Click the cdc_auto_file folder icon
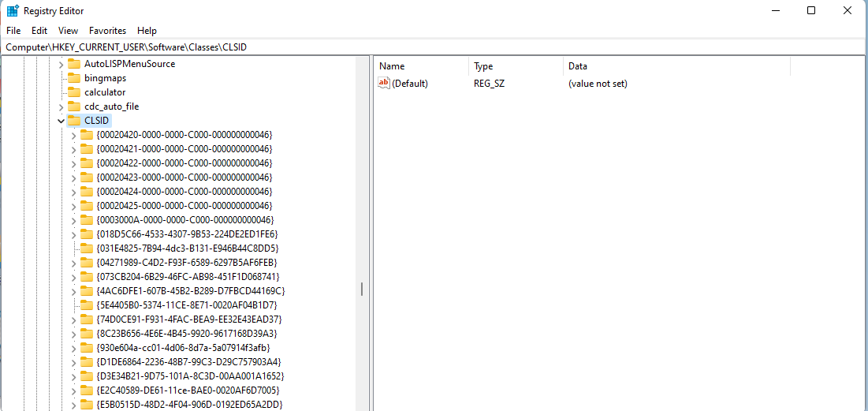Image resolution: width=868 pixels, height=411 pixels. coord(73,106)
